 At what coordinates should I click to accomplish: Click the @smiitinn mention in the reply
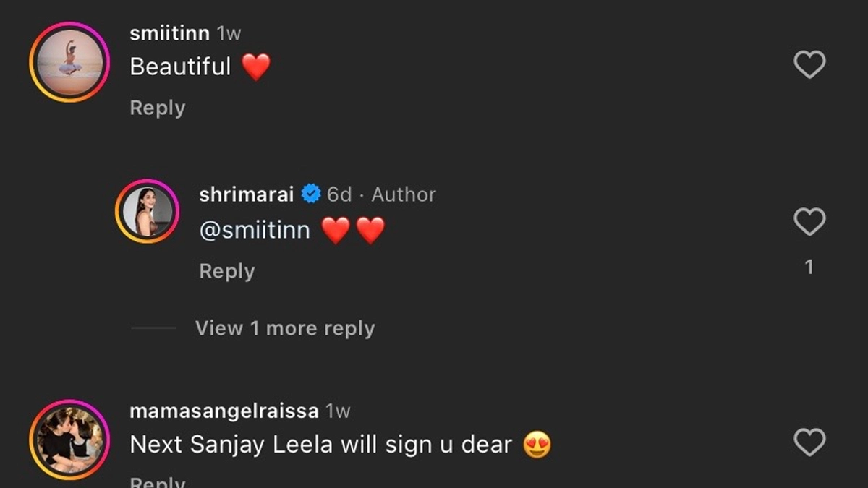click(x=255, y=231)
